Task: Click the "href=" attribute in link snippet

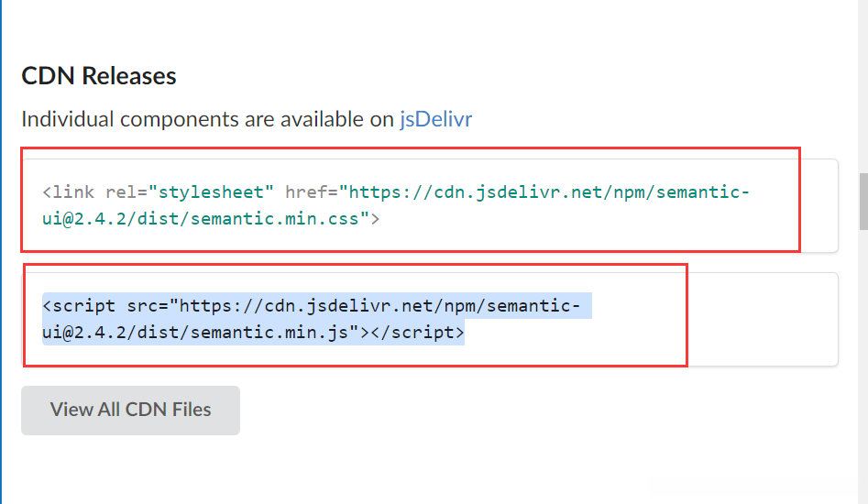Action: click(312, 193)
